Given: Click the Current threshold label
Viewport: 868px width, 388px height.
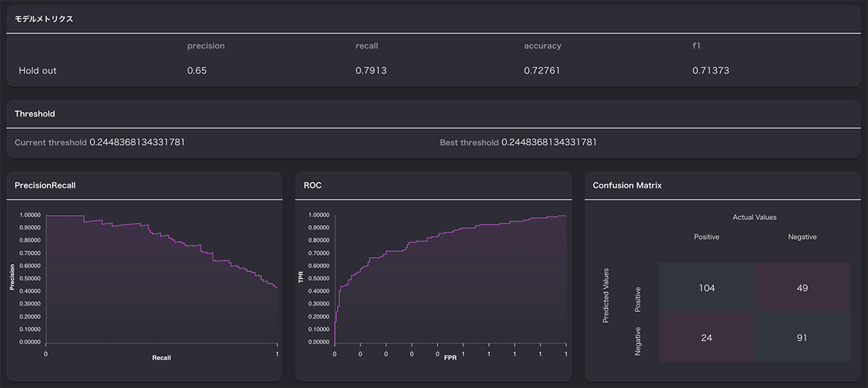Looking at the screenshot, I should point(51,143).
